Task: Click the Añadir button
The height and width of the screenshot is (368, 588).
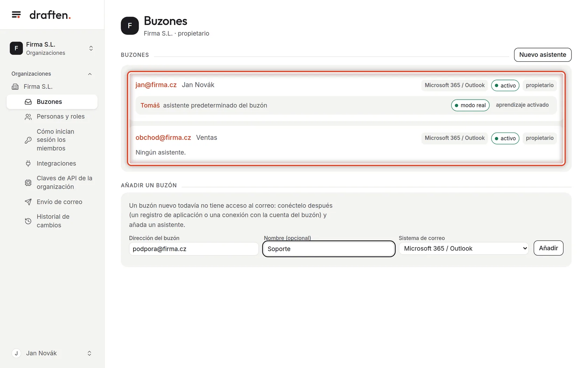Action: (548, 248)
